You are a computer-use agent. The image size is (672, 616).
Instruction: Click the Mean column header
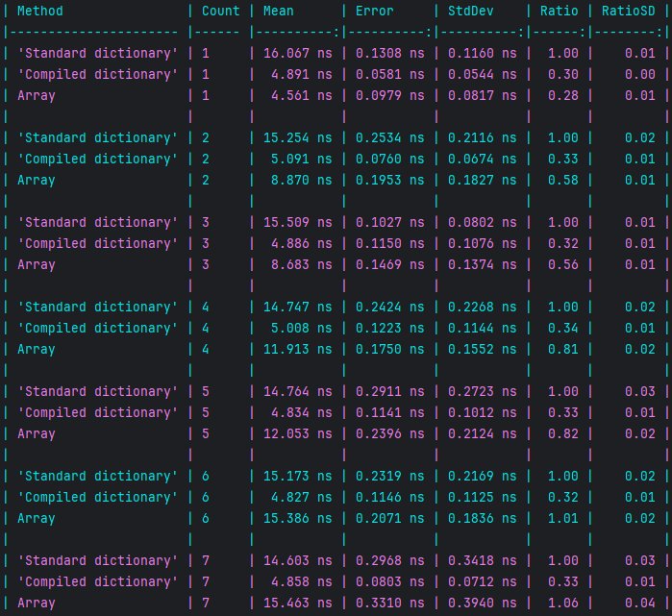(x=279, y=11)
